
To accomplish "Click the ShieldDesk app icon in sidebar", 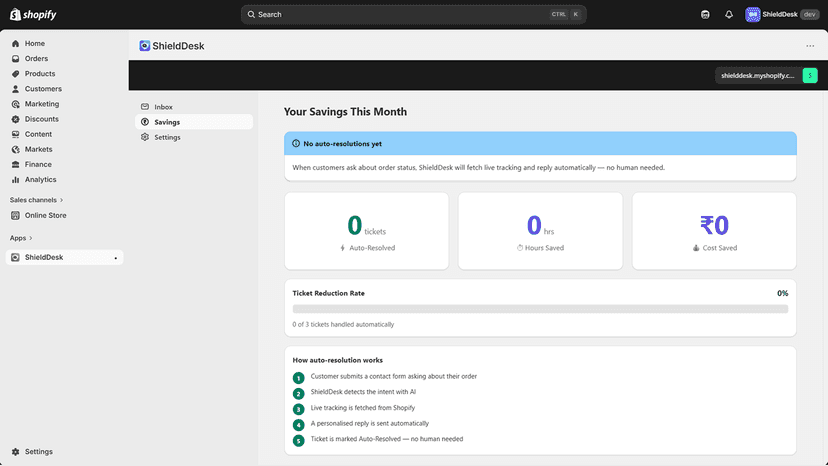I will point(15,257).
